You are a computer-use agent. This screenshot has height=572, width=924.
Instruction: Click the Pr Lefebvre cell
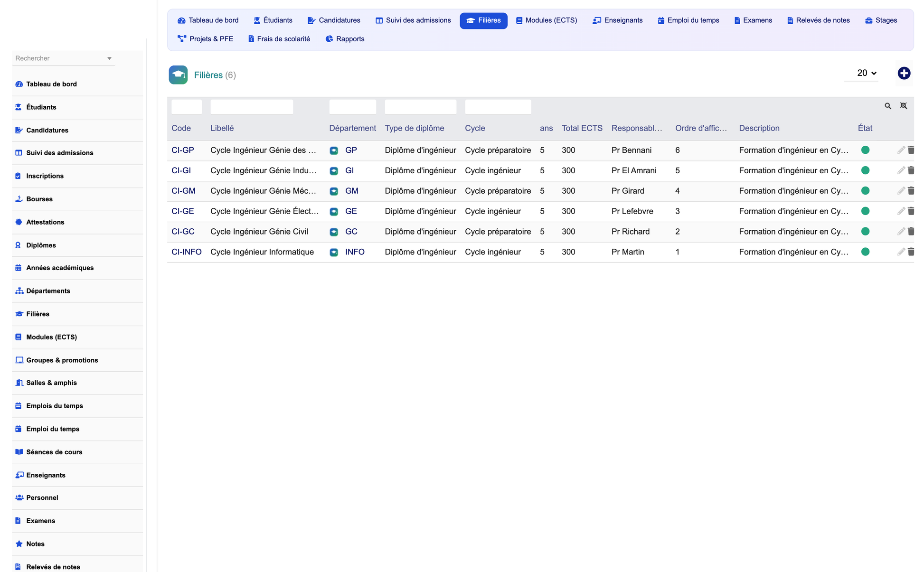pos(632,211)
